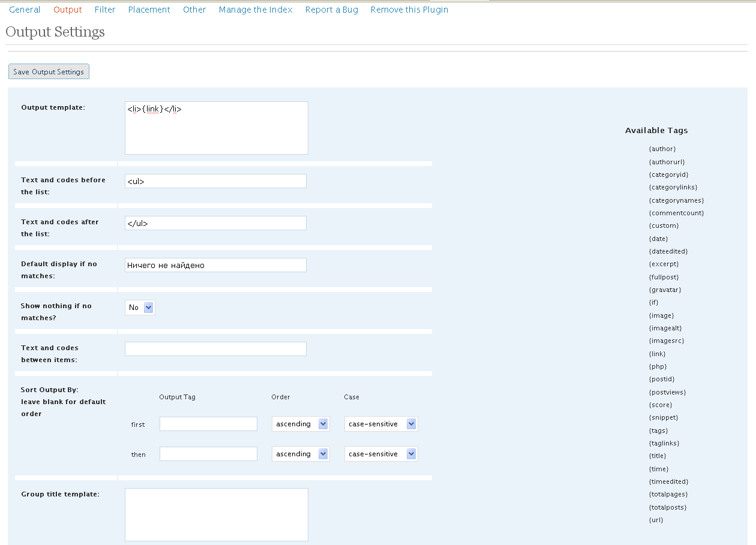Expand the second sort order ascending dropdown
Viewport: 756px width, 545px height.
coord(301,454)
